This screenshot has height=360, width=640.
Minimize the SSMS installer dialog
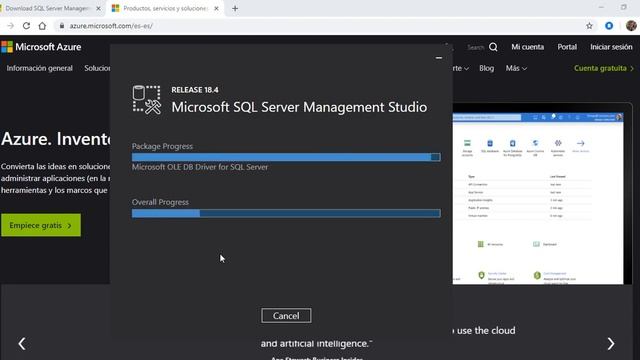coord(439,58)
